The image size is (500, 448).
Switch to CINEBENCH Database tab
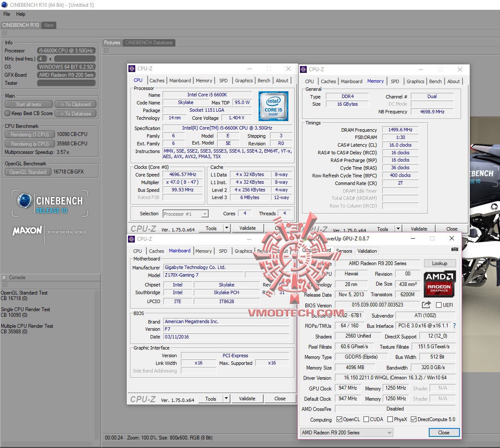(x=149, y=43)
